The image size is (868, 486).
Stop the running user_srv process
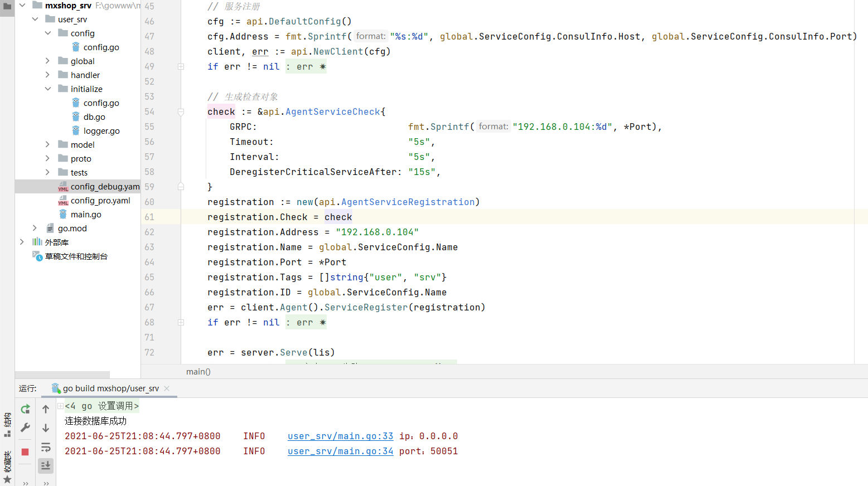click(25, 452)
